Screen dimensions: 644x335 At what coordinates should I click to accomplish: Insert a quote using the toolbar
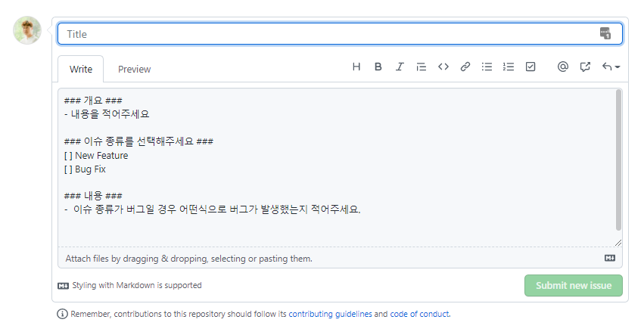pyautogui.click(x=422, y=67)
